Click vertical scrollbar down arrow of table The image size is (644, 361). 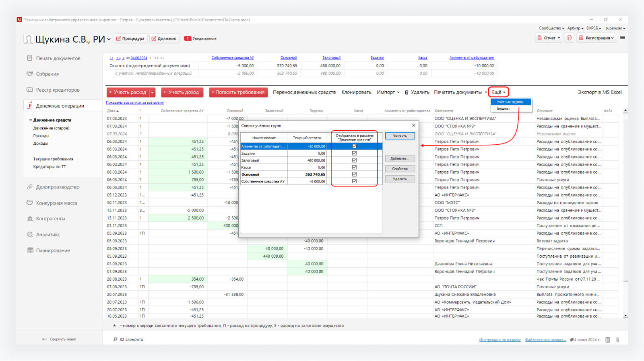[625, 316]
